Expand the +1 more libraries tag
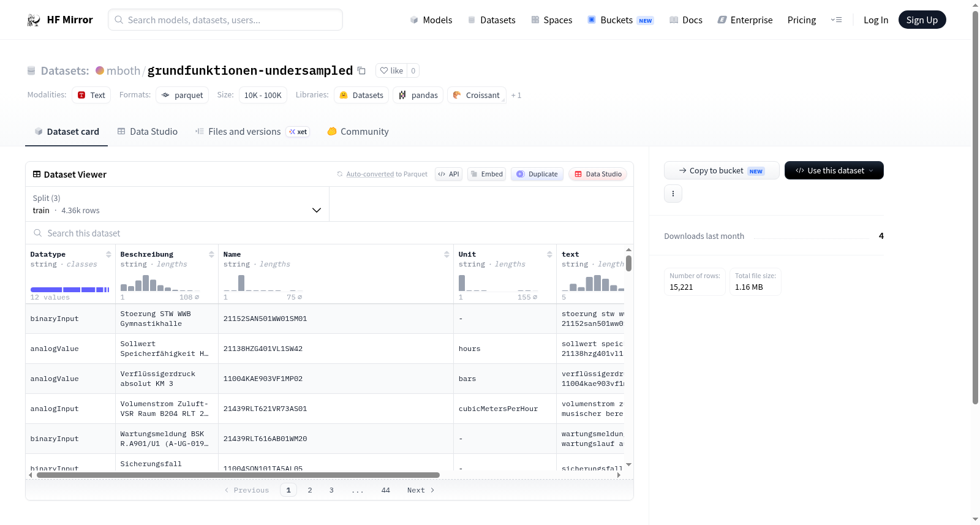Viewport: 980px width, 525px height. click(x=516, y=96)
